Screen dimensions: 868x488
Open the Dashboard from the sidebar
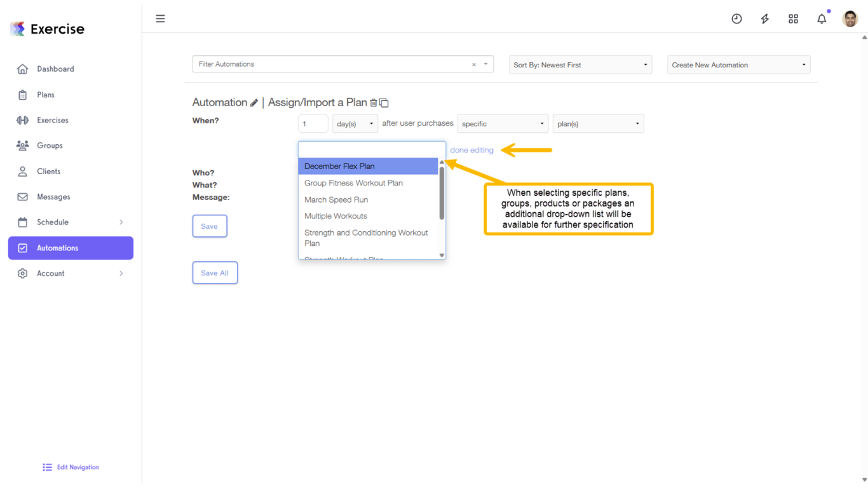tap(55, 69)
